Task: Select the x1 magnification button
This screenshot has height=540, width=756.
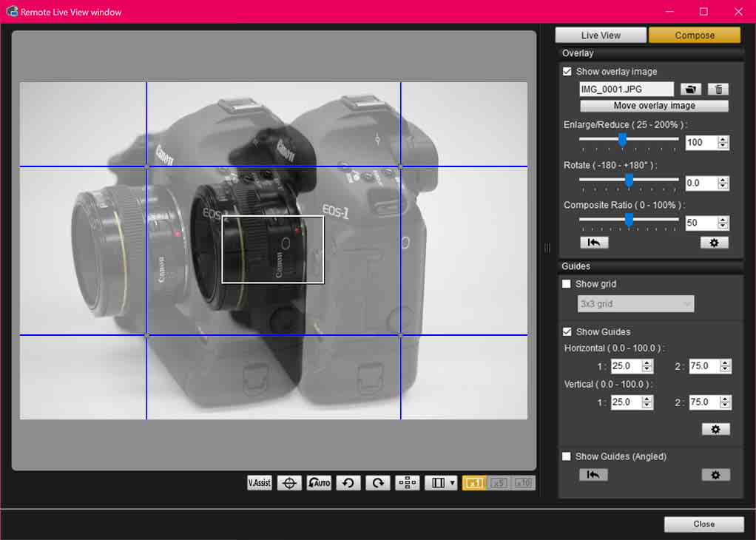Action: point(474,482)
